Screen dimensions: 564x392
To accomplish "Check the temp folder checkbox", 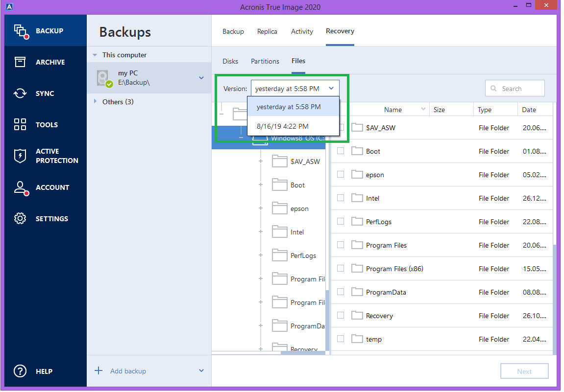I will 341,339.
